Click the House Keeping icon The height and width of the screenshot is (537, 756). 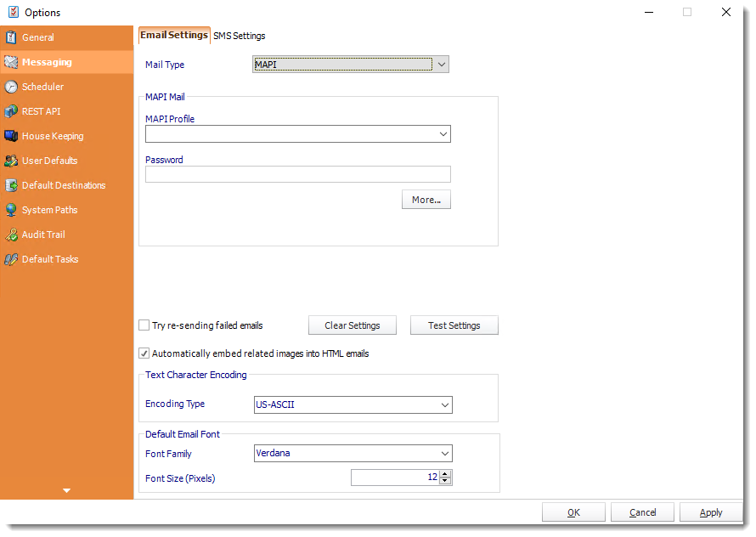[x=11, y=136]
